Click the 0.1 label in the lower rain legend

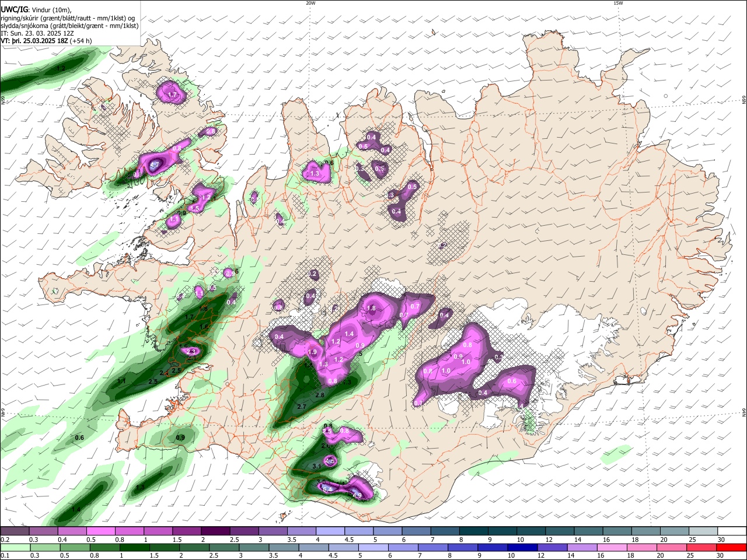click(x=4, y=555)
